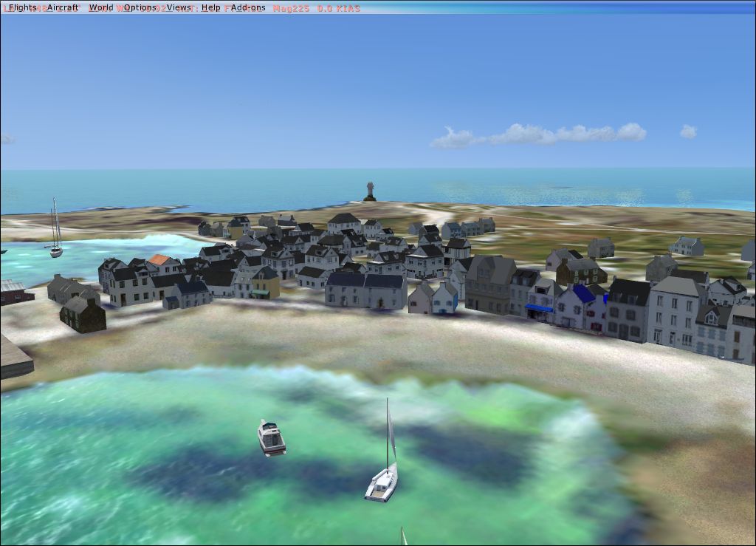
Task: Click the lighthouse tower on the horizon
Action: (x=370, y=191)
